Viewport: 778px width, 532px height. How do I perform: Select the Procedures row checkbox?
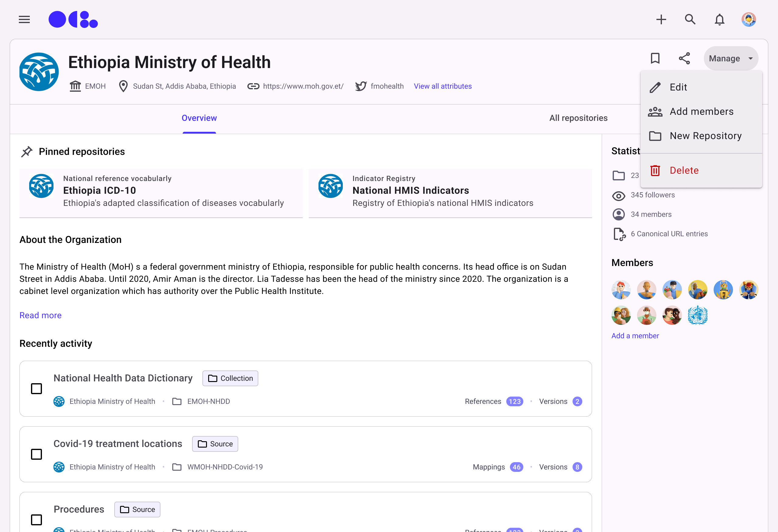(36, 520)
